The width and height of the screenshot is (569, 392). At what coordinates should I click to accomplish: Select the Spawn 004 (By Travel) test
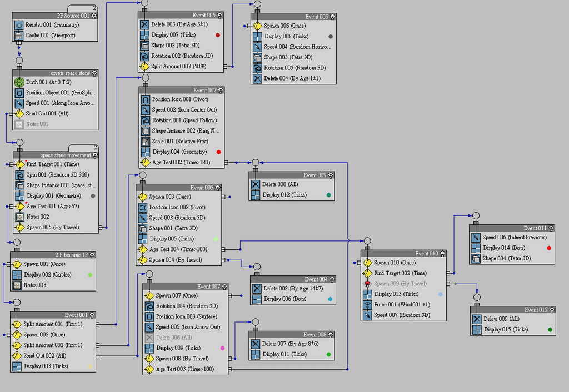[x=179, y=260]
